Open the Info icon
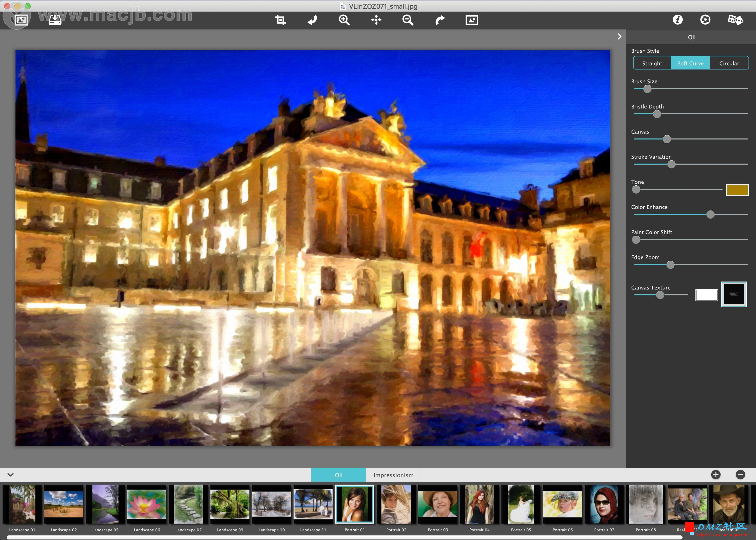The height and width of the screenshot is (540, 756). [677, 20]
